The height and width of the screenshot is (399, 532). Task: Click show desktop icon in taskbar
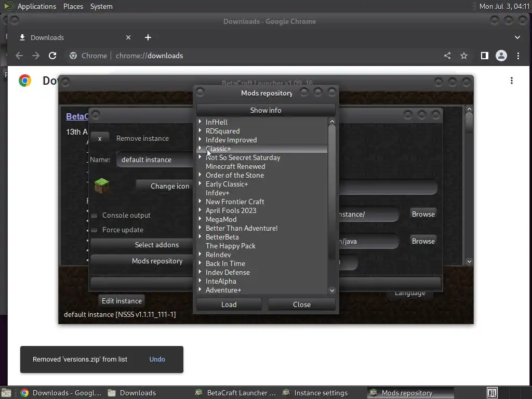(x=6, y=393)
